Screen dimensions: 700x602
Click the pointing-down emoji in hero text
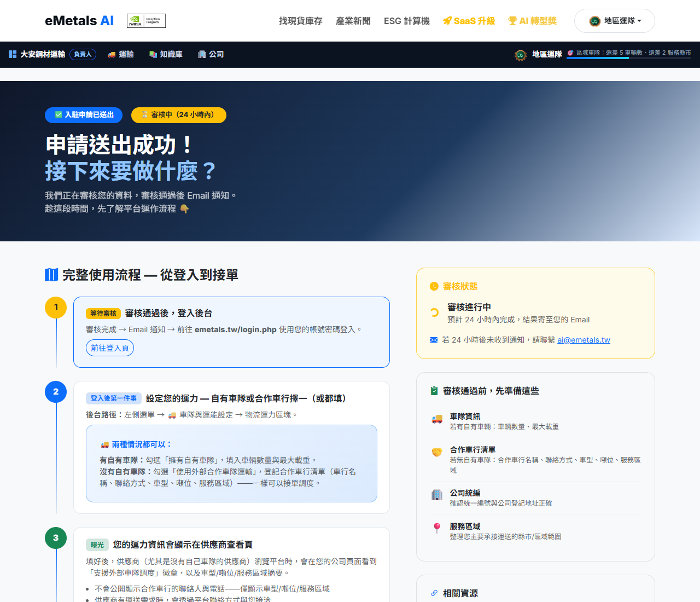click(x=184, y=209)
